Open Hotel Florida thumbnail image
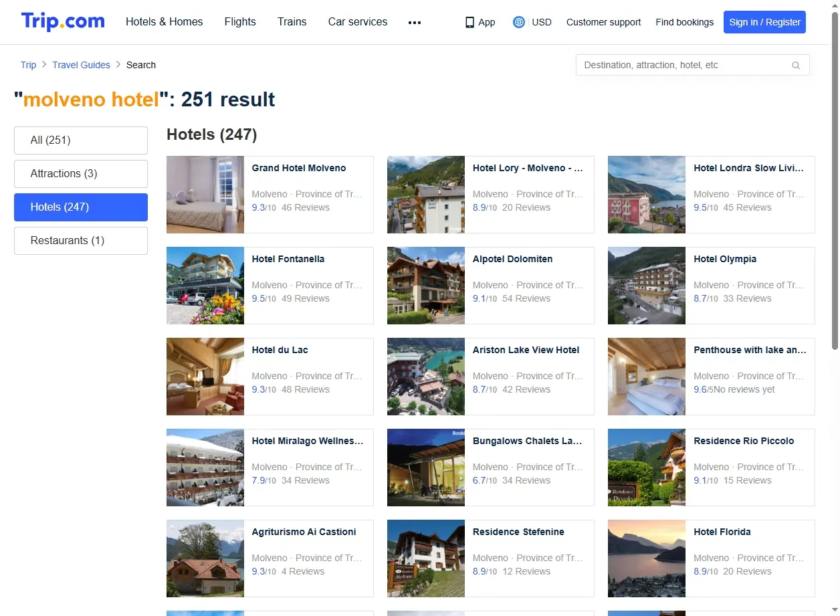Screen dimensions: 840x616 [x=647, y=558]
